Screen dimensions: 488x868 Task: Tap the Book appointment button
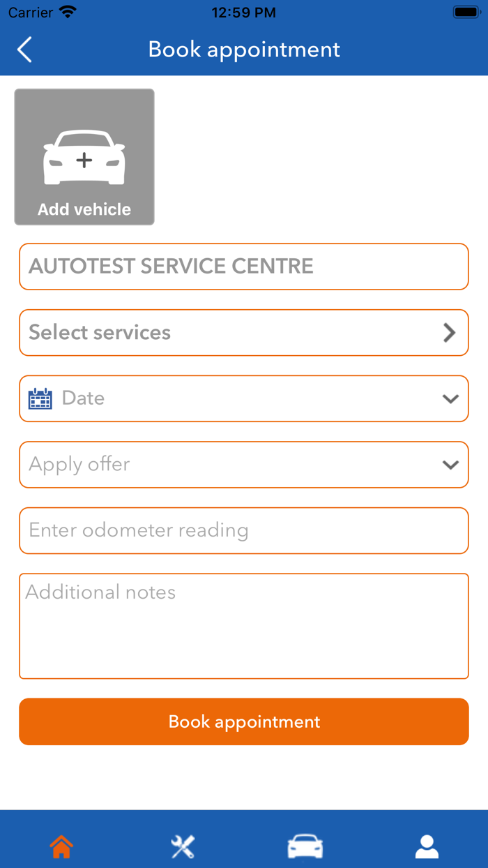(x=244, y=721)
